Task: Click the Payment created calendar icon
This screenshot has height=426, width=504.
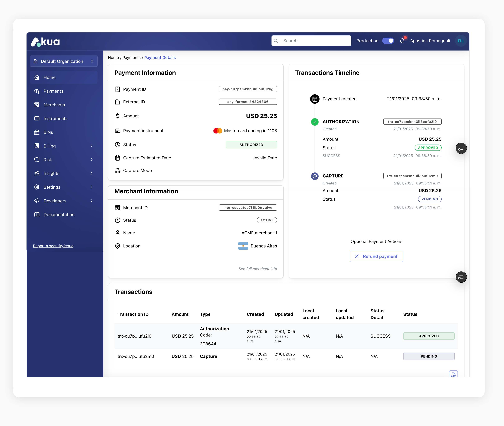Action: click(315, 99)
